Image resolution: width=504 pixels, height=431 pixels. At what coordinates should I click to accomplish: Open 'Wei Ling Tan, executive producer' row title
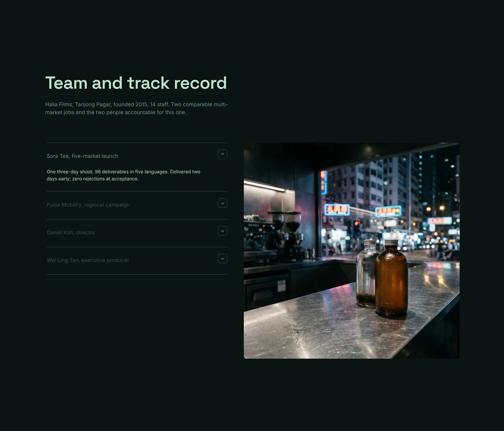88,260
